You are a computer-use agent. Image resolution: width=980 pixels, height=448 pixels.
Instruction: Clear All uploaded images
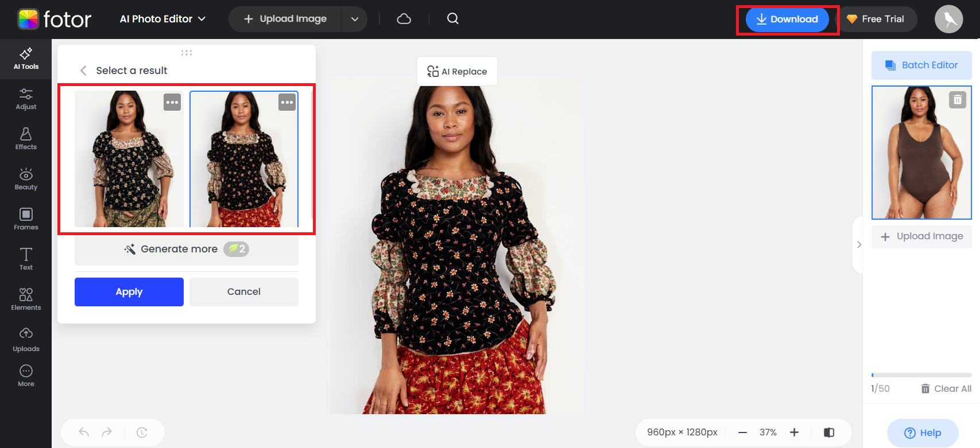click(x=946, y=388)
